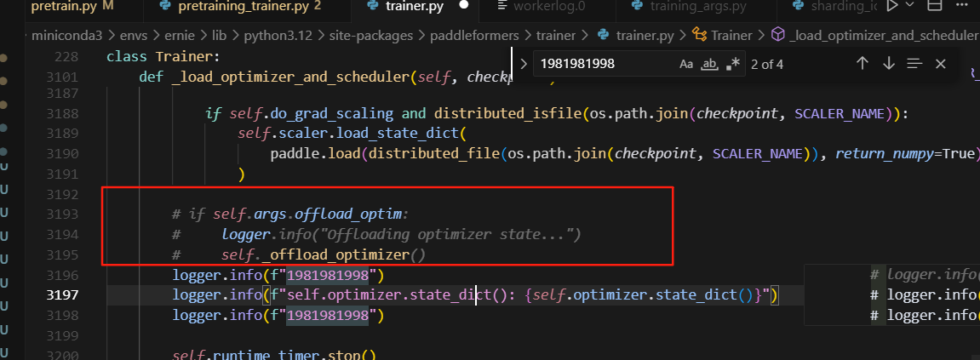Open the run options dropdown arrow

910,6
